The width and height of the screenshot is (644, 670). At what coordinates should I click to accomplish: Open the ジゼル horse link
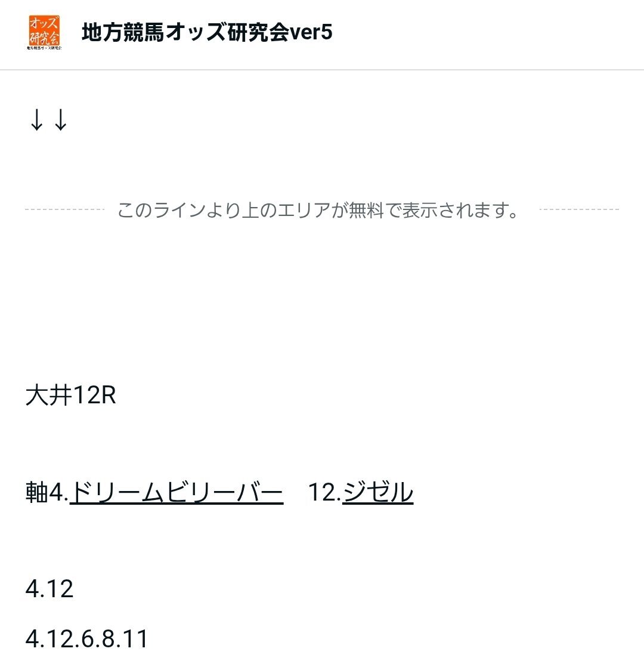[377, 492]
